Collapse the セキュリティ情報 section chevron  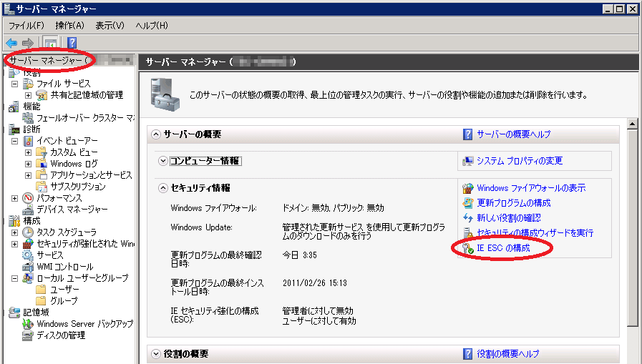[x=163, y=188]
